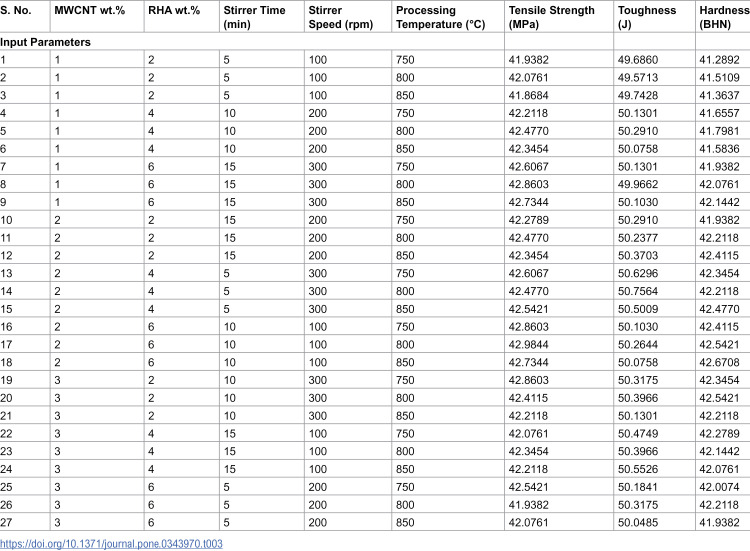Click the RHA wt.% header cell
The image size is (750, 551).
click(x=174, y=11)
